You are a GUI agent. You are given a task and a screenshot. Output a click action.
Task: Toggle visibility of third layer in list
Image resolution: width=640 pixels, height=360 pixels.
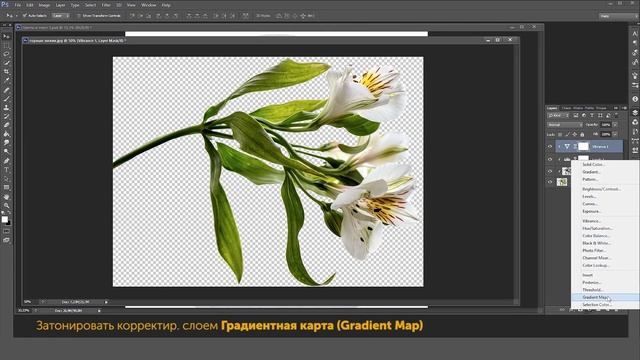click(x=550, y=171)
